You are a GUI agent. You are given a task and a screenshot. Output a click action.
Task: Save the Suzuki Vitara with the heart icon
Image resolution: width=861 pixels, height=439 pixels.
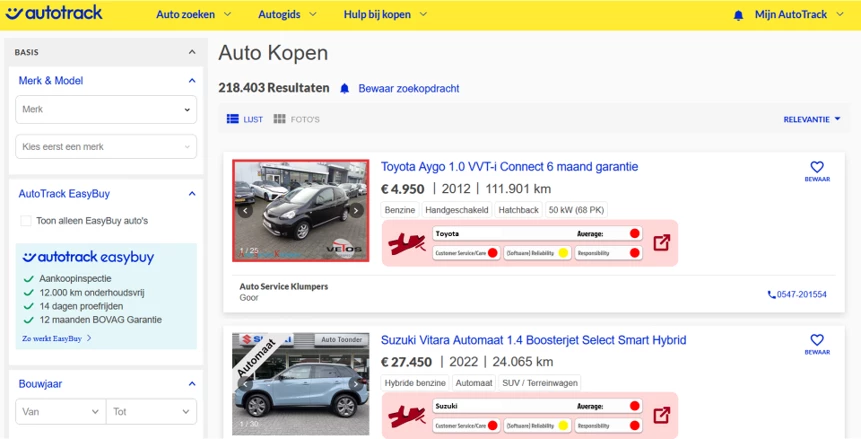(817, 340)
